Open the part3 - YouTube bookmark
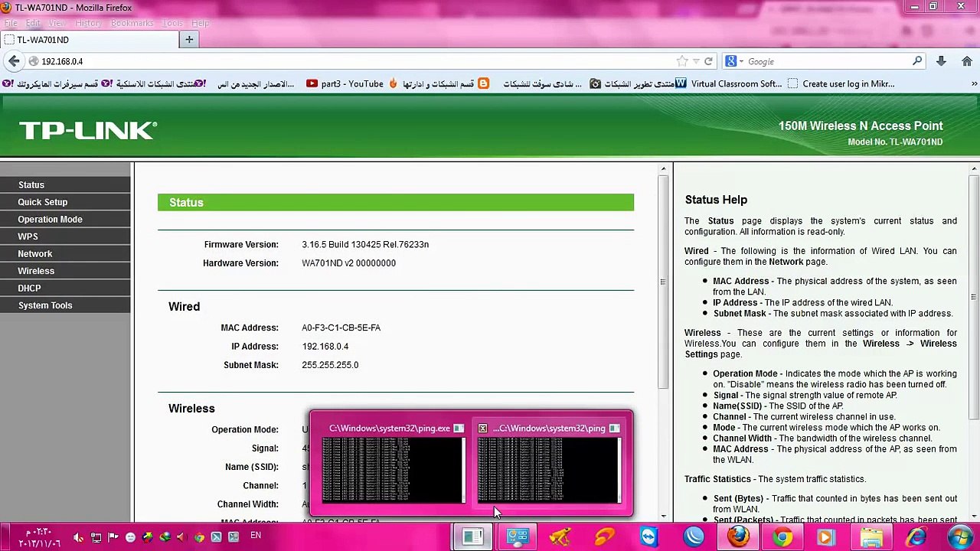The image size is (980, 551). (x=345, y=84)
